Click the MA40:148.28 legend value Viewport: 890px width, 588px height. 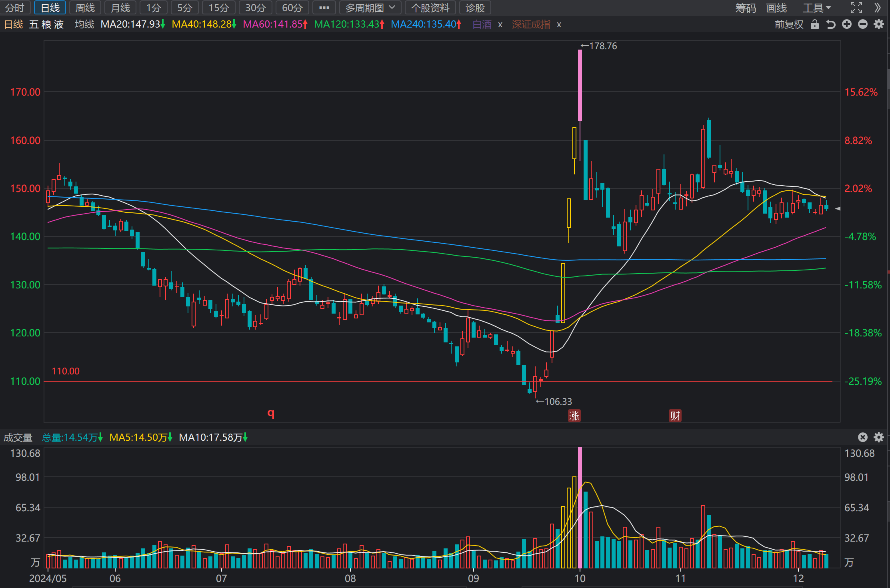tap(204, 24)
